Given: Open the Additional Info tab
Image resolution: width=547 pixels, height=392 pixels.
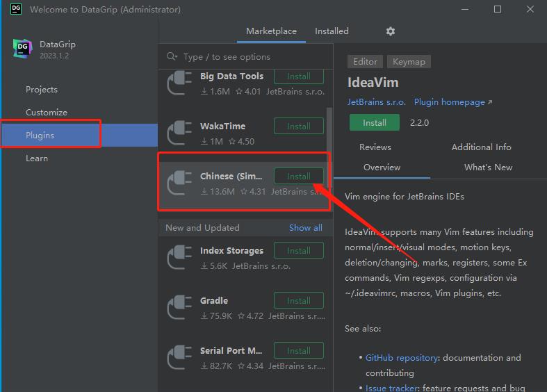Looking at the screenshot, I should (482, 147).
